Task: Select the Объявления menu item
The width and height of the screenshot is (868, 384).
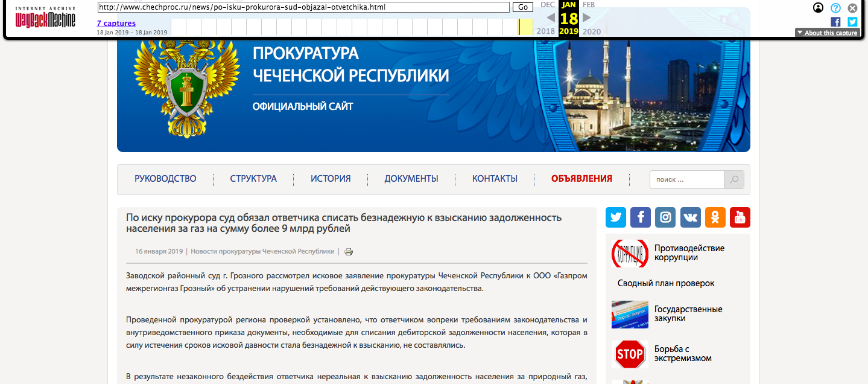Action: point(581,179)
